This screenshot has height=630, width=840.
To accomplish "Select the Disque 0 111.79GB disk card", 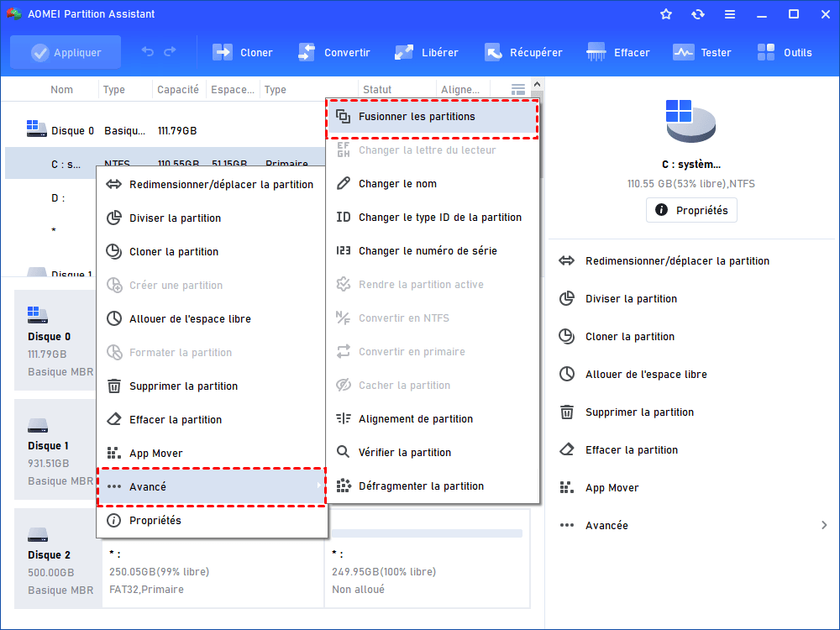I will pos(55,339).
